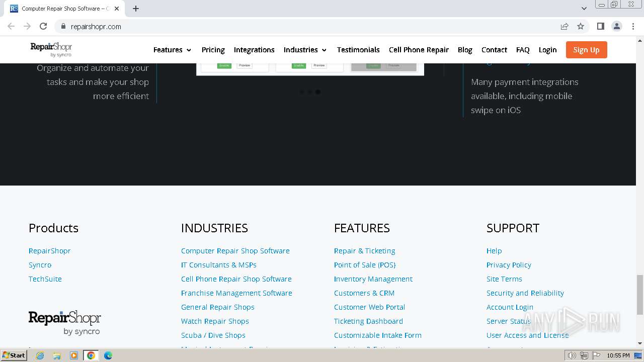Click the carousel screenshot thumbnail
This screenshot has width=644, height=362.
point(310,69)
